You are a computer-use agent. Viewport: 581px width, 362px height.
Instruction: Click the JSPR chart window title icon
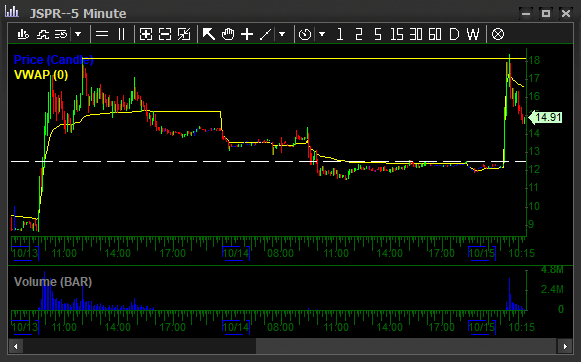(x=12, y=12)
